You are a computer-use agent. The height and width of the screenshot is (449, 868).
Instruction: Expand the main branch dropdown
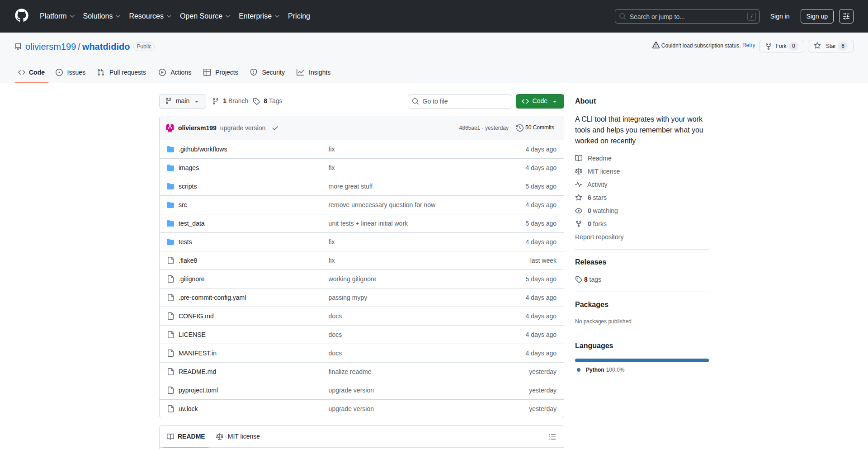pos(182,101)
